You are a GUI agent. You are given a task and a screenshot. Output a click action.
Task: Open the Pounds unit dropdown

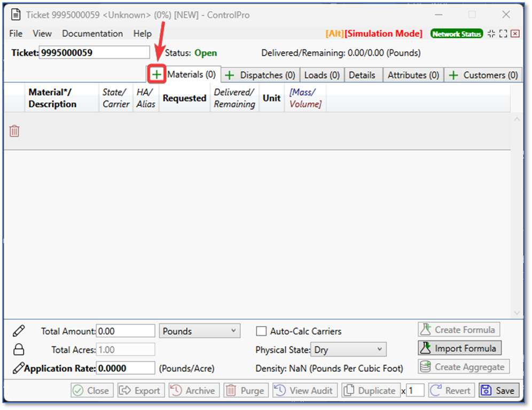pyautogui.click(x=199, y=331)
